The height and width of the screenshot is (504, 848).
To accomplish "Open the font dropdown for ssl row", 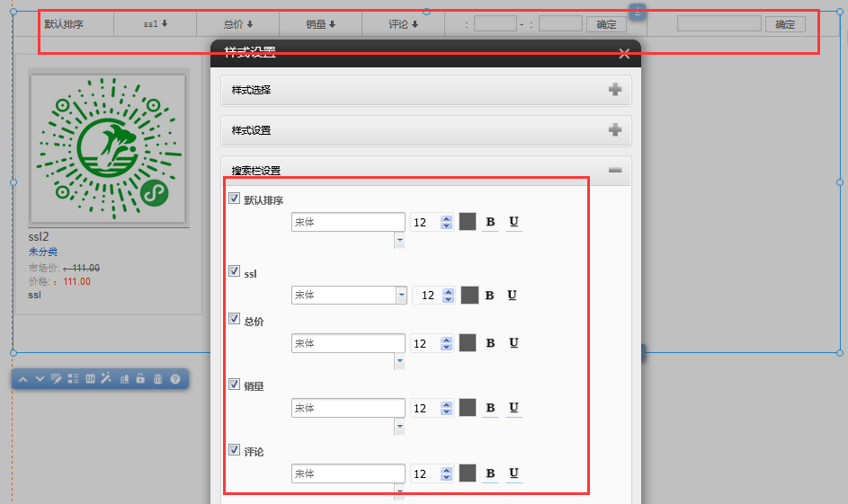I will pyautogui.click(x=400, y=295).
